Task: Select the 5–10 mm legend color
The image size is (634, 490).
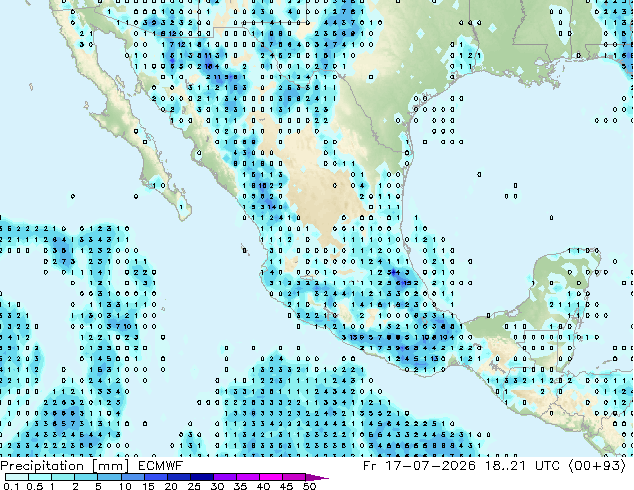Action: click(109, 477)
